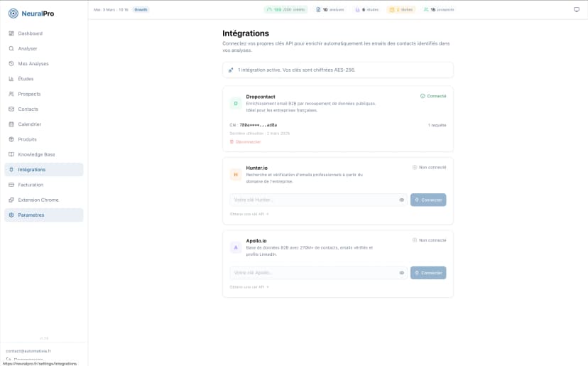
Task: Open Mes Analyses history icon
Action: 11,64
